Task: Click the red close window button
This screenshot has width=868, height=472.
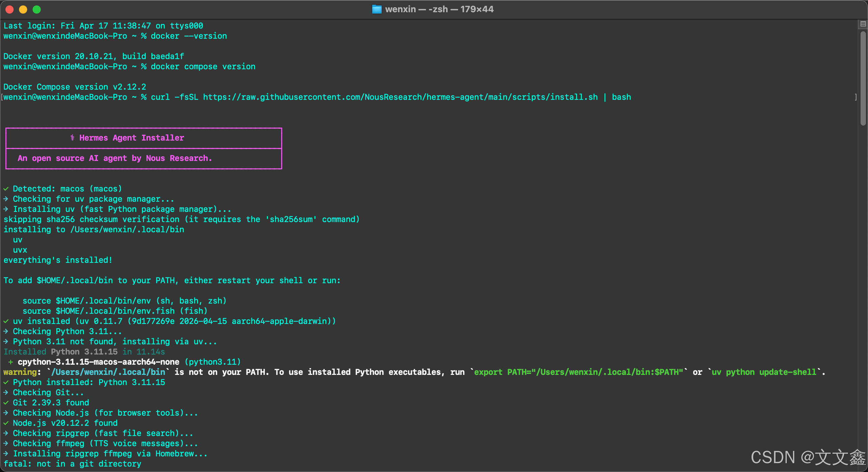Action: click(x=10, y=10)
